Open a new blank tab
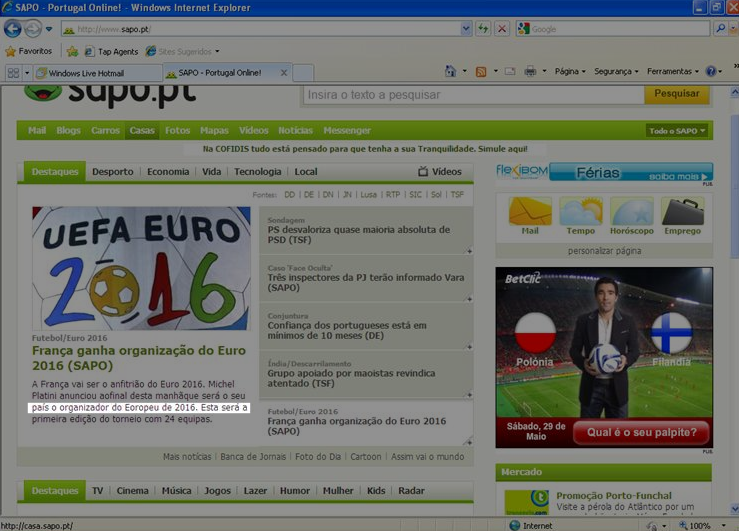Viewport: 739px width, 531px height. (x=303, y=73)
